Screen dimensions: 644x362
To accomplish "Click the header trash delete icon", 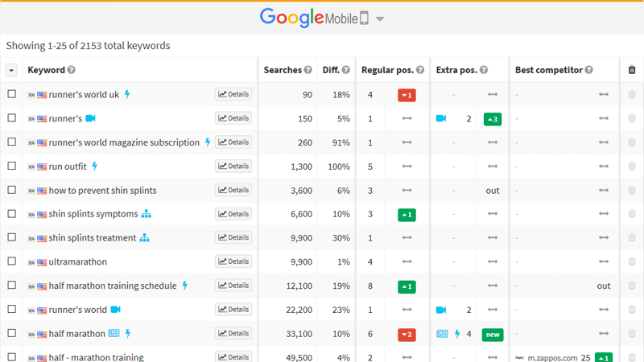I will point(632,70).
